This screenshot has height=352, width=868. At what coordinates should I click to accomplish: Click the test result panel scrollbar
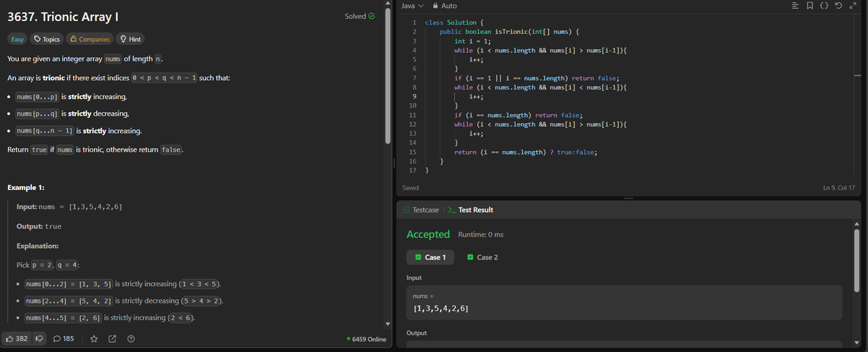coord(858,260)
